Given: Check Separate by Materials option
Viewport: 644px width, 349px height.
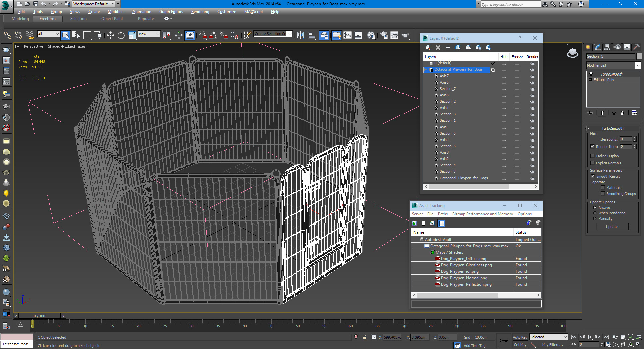Looking at the screenshot, I should [x=603, y=187].
